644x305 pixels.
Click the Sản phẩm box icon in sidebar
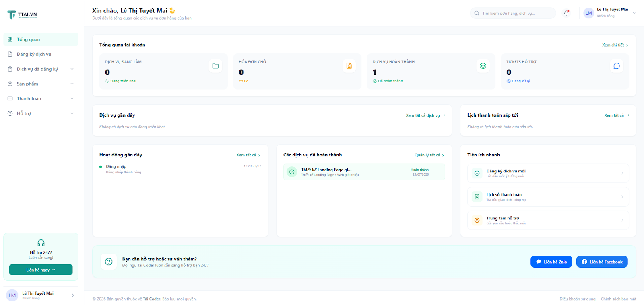pos(10,84)
